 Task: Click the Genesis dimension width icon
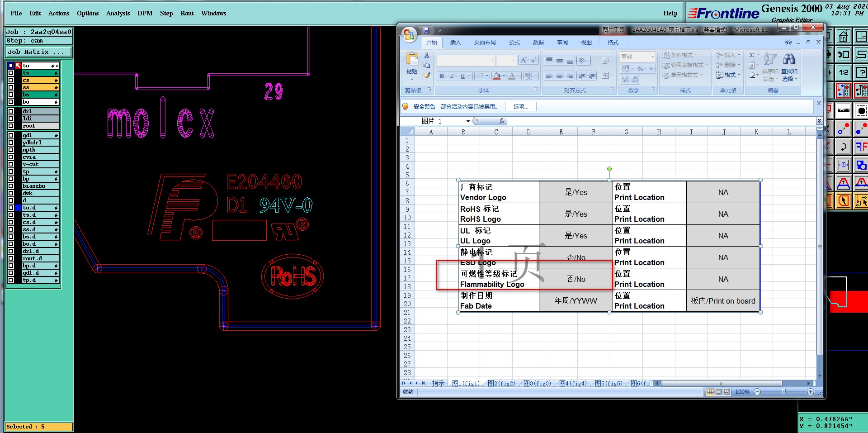(843, 165)
